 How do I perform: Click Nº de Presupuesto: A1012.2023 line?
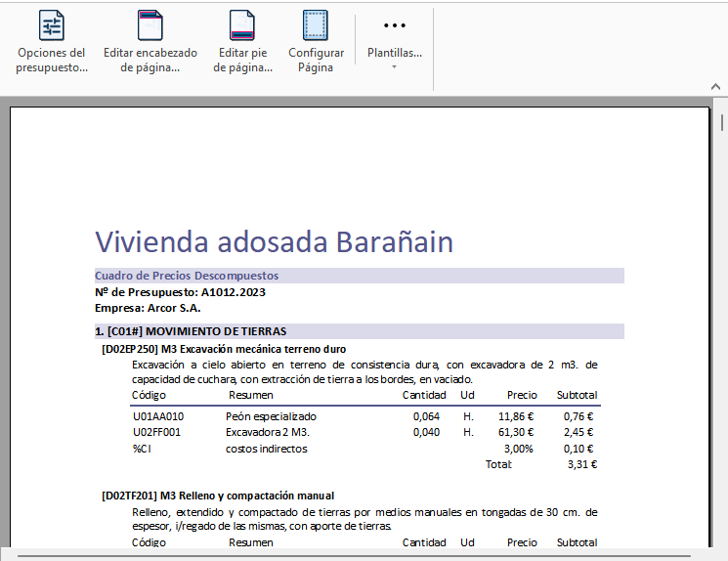pyautogui.click(x=180, y=292)
